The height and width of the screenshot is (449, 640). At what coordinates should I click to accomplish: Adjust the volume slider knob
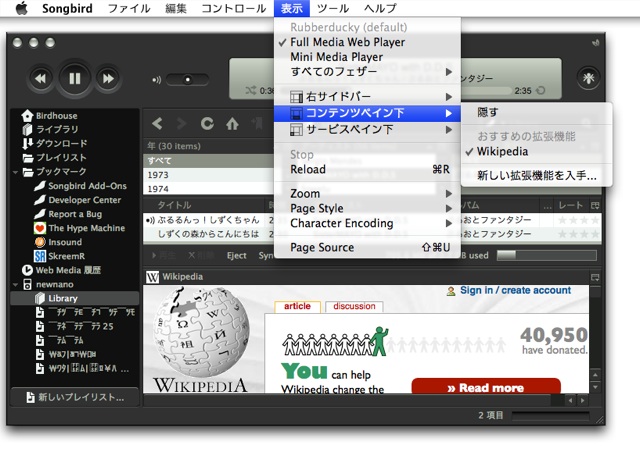tap(187, 80)
